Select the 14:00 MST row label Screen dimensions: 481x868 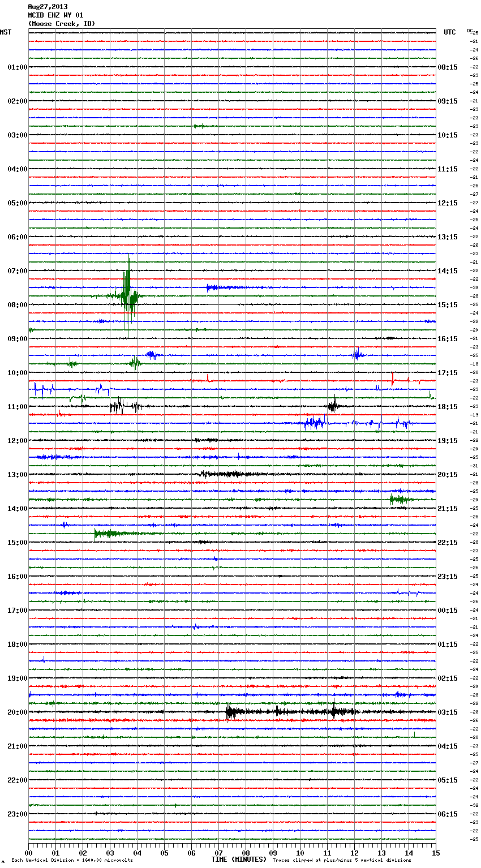(17, 508)
